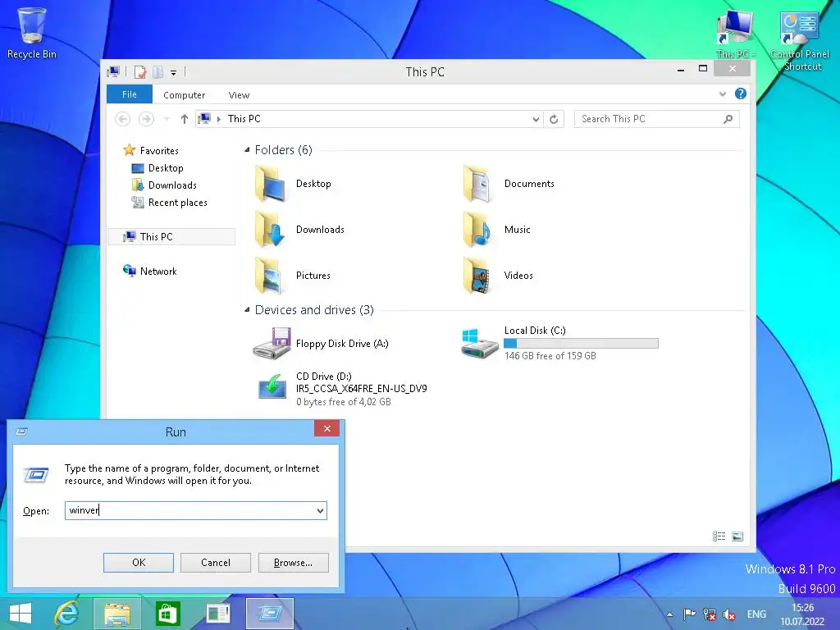Refresh the This PC view
Image resolution: width=840 pixels, height=630 pixels.
point(554,119)
